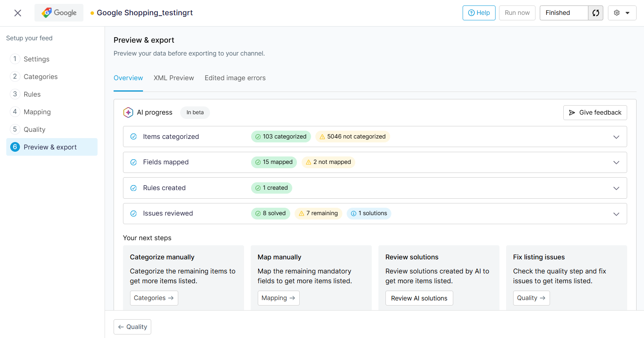Screen dimensions: 644x338
Task: Click the Preview & export page heading
Action: coord(144,40)
